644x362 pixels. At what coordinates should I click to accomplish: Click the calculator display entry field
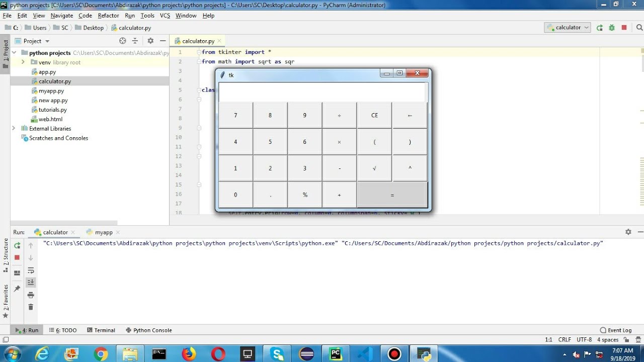tap(322, 92)
